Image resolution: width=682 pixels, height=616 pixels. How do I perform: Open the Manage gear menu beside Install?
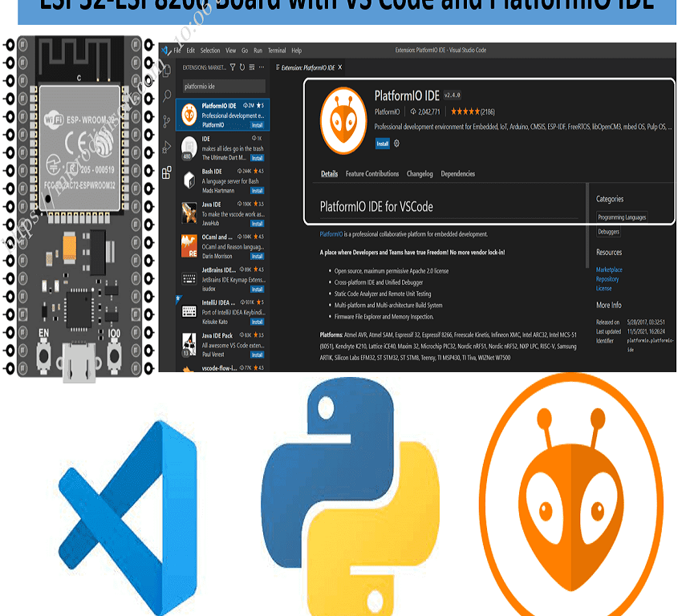(396, 144)
